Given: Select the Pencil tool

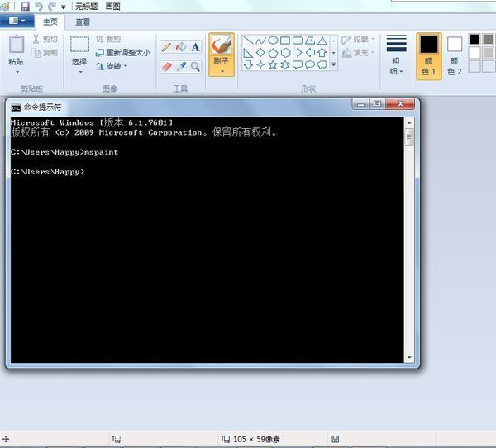Looking at the screenshot, I should click(166, 47).
